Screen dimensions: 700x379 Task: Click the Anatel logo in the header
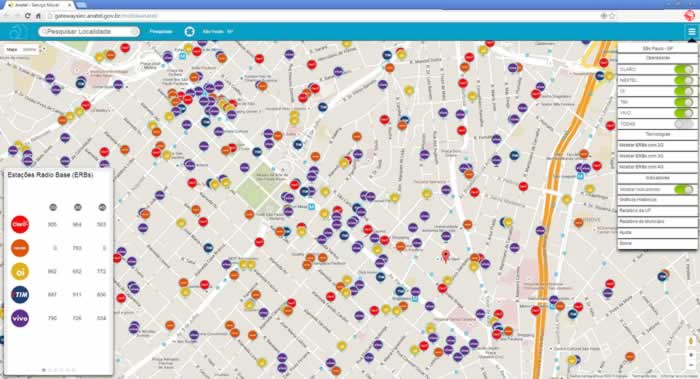[18, 32]
